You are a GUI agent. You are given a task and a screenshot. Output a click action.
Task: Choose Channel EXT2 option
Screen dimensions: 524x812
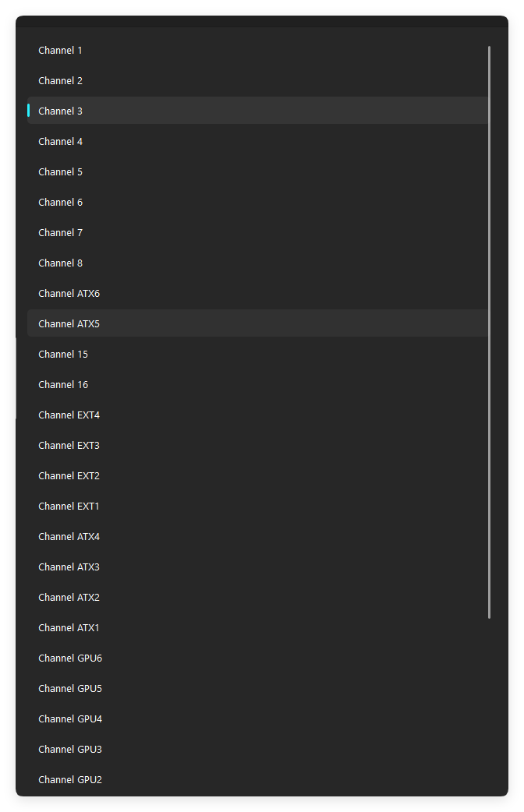pos(259,475)
